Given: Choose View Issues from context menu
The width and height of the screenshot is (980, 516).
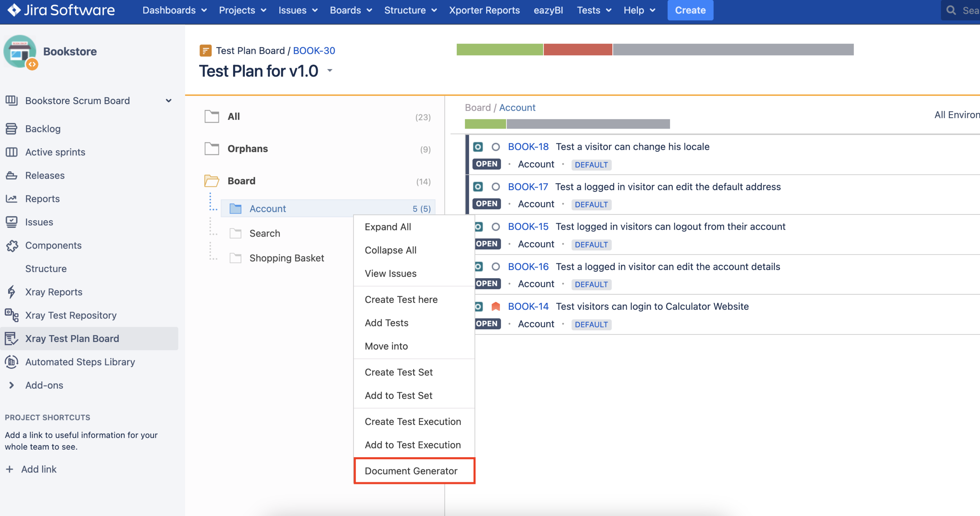Looking at the screenshot, I should [414, 274].
